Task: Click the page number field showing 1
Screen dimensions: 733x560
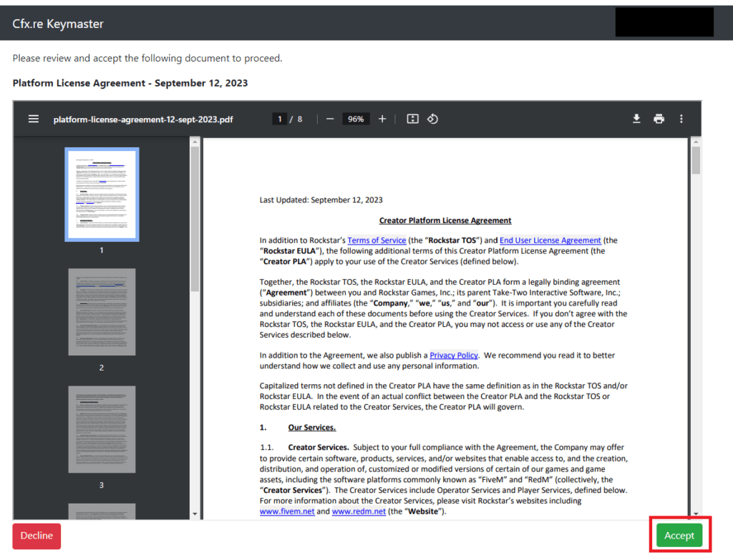Action: tap(279, 119)
